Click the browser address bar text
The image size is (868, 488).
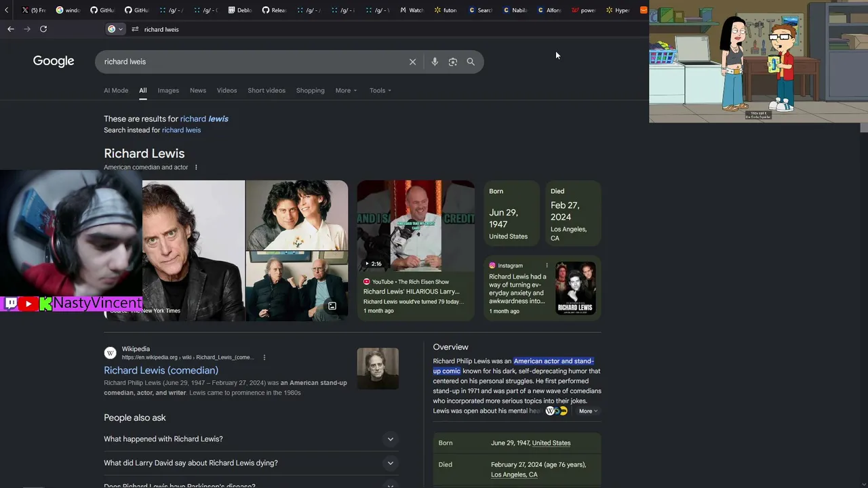[x=161, y=29]
